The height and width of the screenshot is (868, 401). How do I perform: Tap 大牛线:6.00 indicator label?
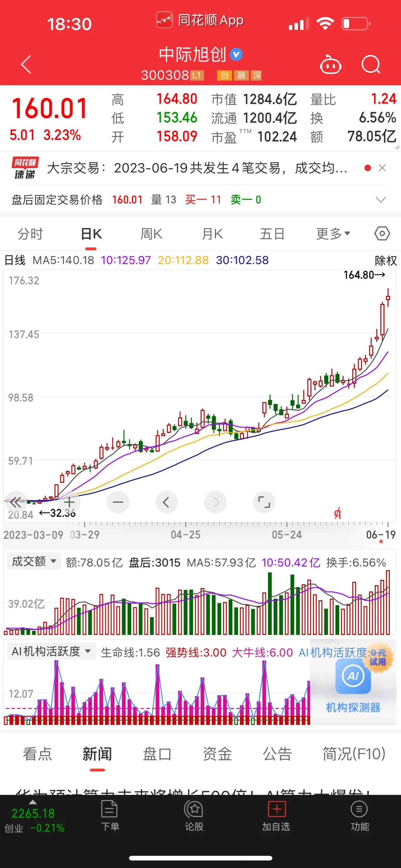pos(262,652)
